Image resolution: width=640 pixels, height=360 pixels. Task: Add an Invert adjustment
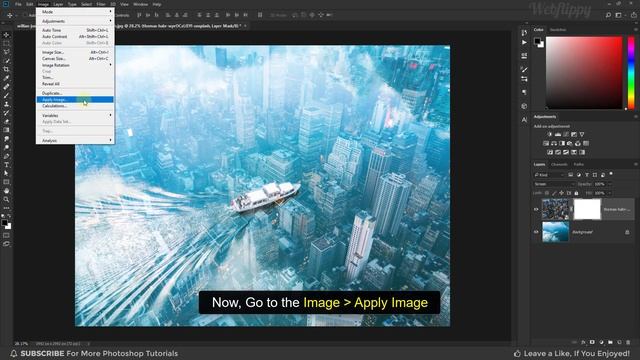[x=550, y=152]
